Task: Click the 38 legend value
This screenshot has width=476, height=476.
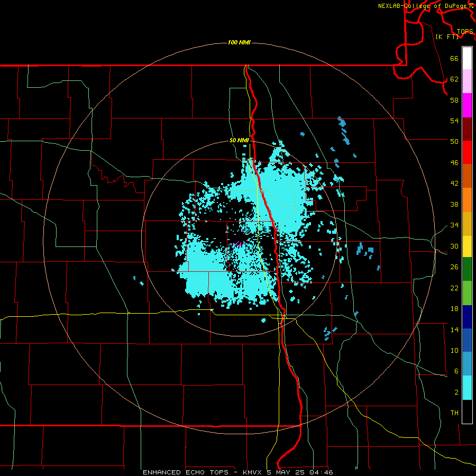Action: pos(454,204)
